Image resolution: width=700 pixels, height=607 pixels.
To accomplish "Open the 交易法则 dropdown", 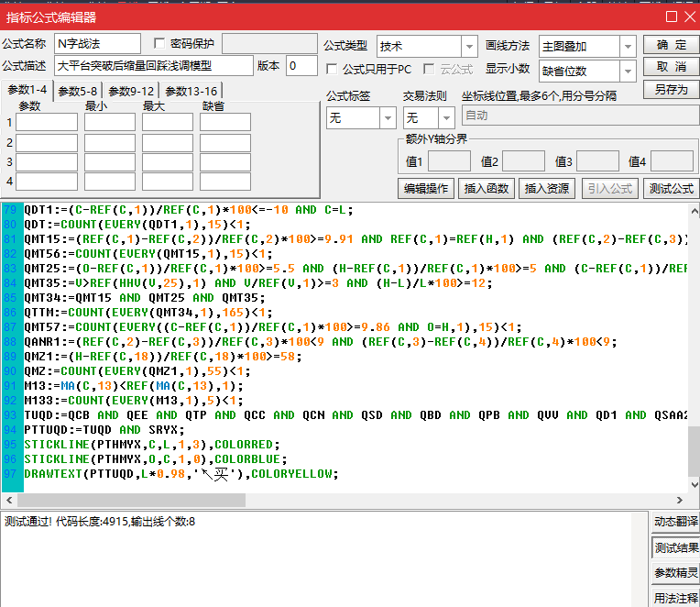I will coord(445,118).
